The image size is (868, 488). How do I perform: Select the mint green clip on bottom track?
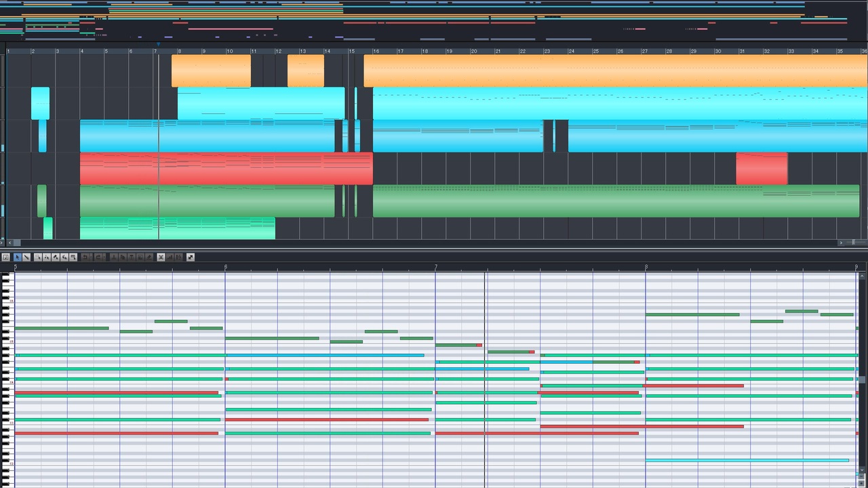[178, 228]
